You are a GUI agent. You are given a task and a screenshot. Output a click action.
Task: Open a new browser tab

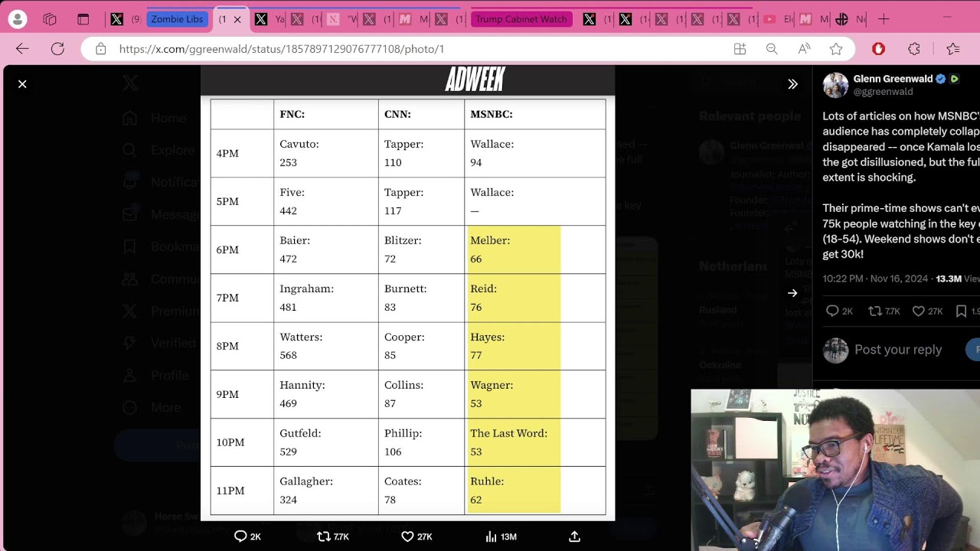pyautogui.click(x=884, y=19)
